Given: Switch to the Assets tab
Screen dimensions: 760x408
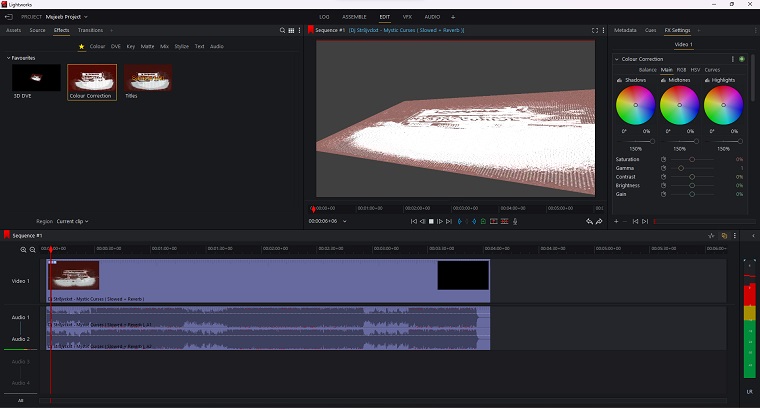Looking at the screenshot, I should click(x=14, y=30).
